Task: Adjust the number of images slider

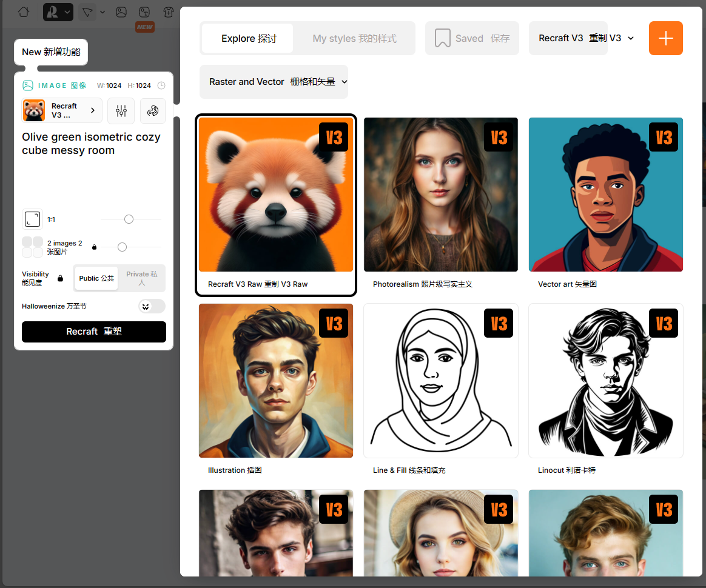Action: coord(122,247)
